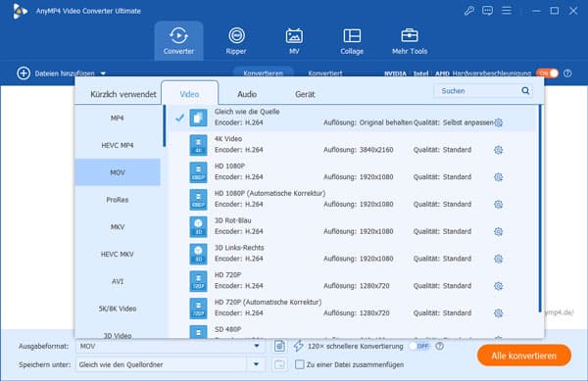Select HEVC MKV format
588x381 pixels.
tap(118, 254)
